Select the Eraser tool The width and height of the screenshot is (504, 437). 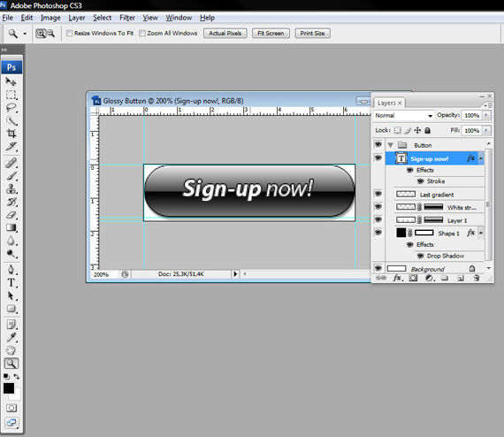click(11, 215)
